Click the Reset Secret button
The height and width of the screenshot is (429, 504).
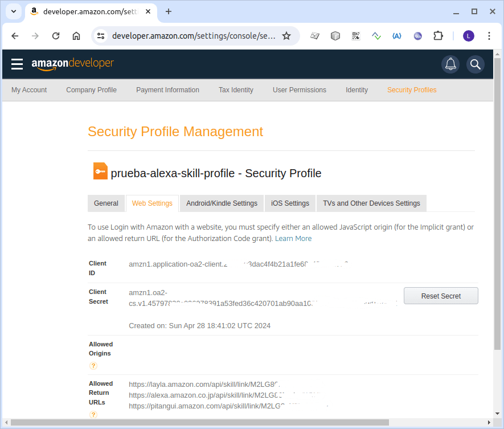pos(441,296)
